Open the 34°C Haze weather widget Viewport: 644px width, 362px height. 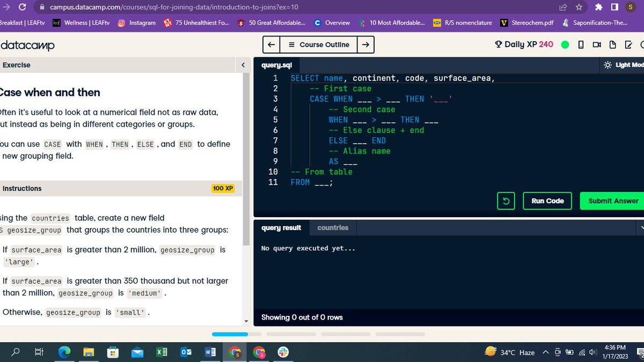click(510, 352)
